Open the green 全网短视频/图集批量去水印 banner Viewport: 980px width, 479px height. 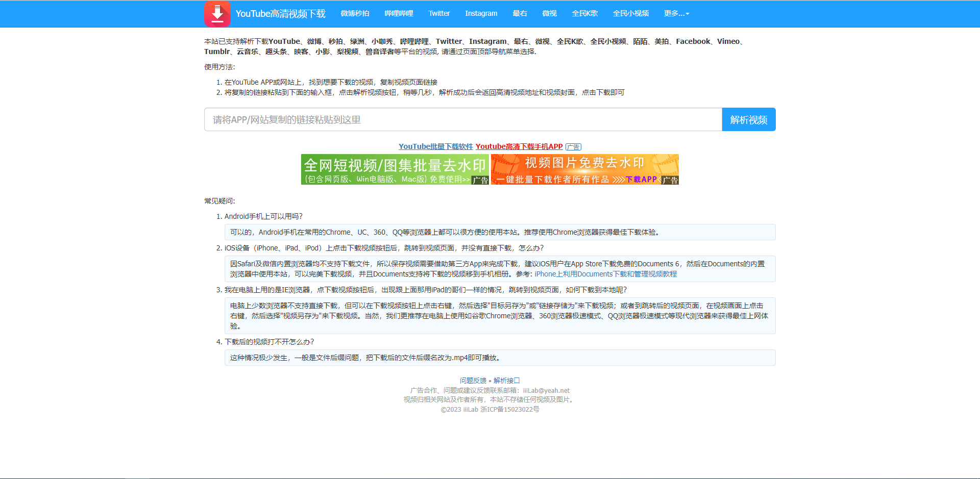coord(395,169)
